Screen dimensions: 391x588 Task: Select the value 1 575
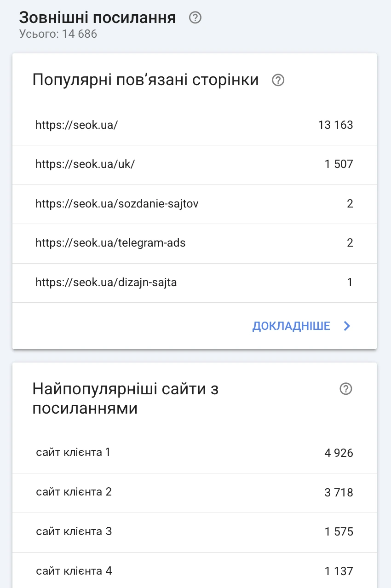coord(339,532)
